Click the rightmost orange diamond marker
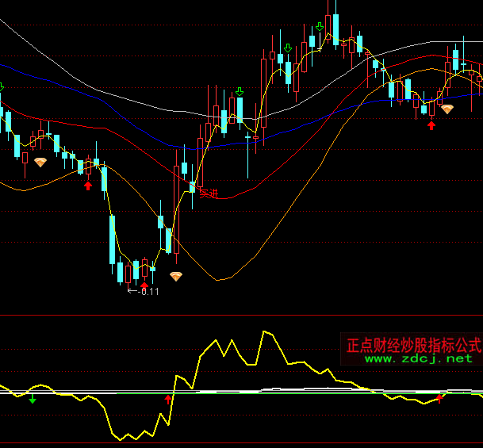Image resolution: width=483 pixels, height=448 pixels. [447, 109]
